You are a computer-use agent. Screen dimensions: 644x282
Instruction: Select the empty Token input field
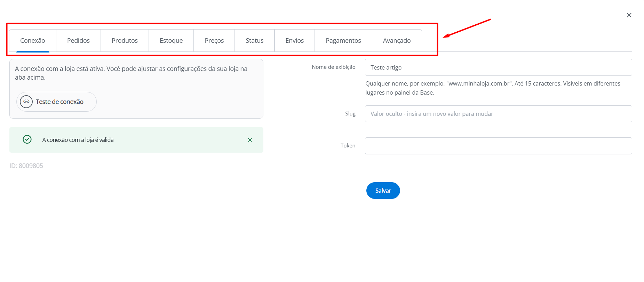[498, 146]
